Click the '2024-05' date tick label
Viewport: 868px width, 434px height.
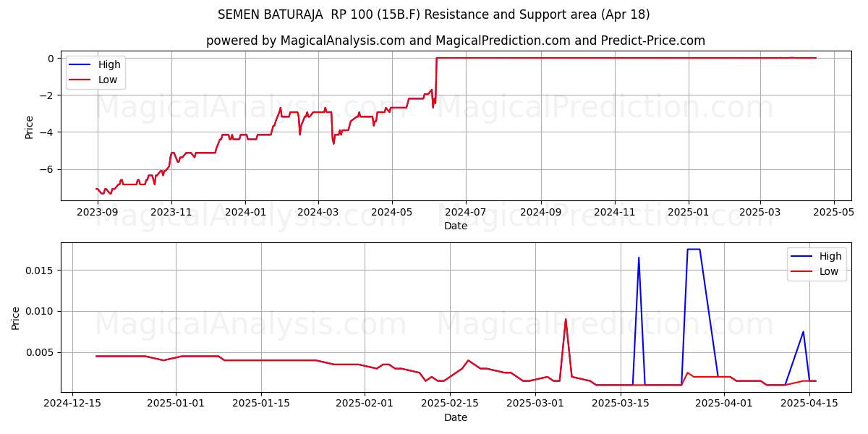tap(391, 212)
